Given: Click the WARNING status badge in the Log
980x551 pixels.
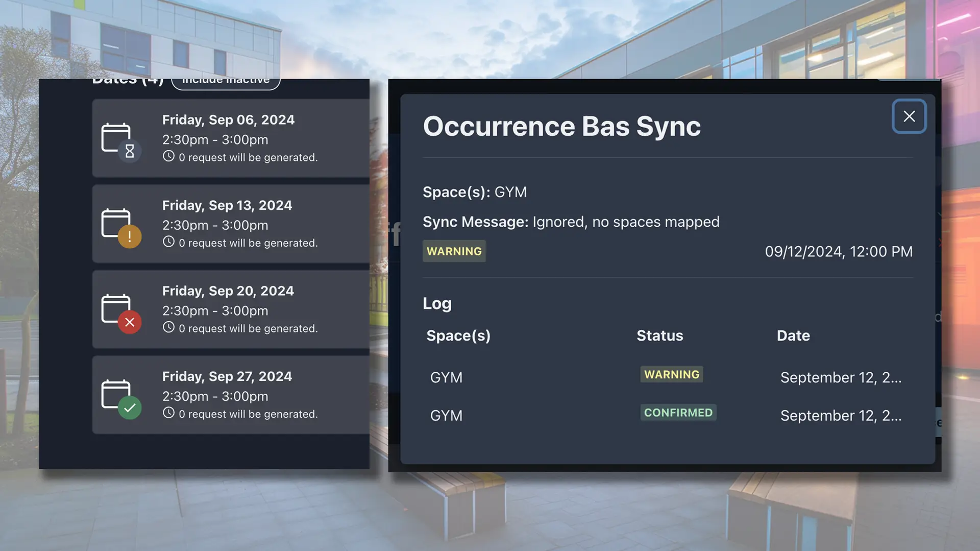Looking at the screenshot, I should tap(672, 374).
